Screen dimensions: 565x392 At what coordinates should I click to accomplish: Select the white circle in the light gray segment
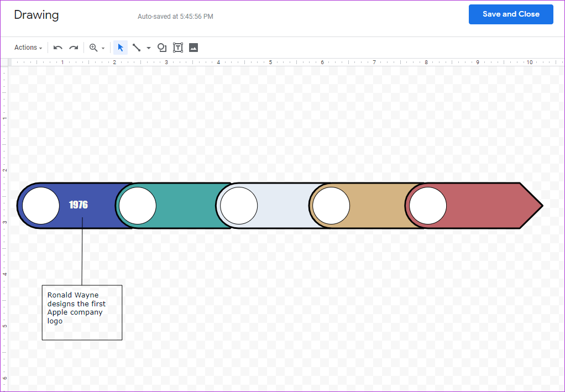pos(239,206)
